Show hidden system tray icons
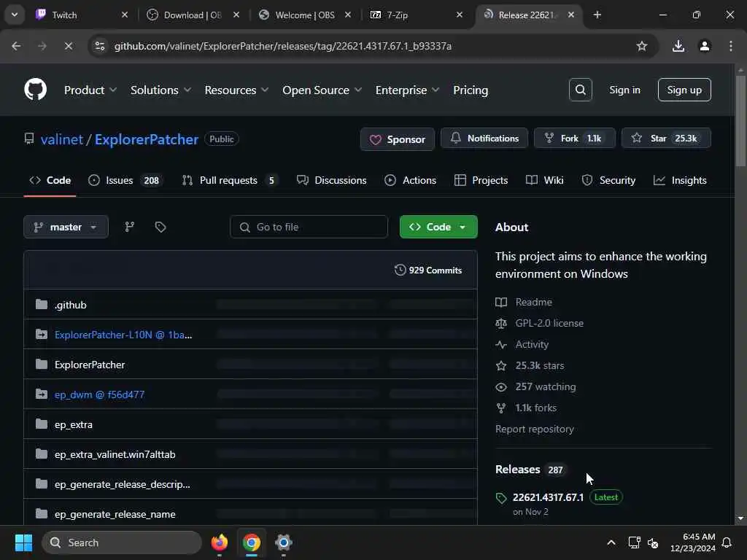 (611, 542)
